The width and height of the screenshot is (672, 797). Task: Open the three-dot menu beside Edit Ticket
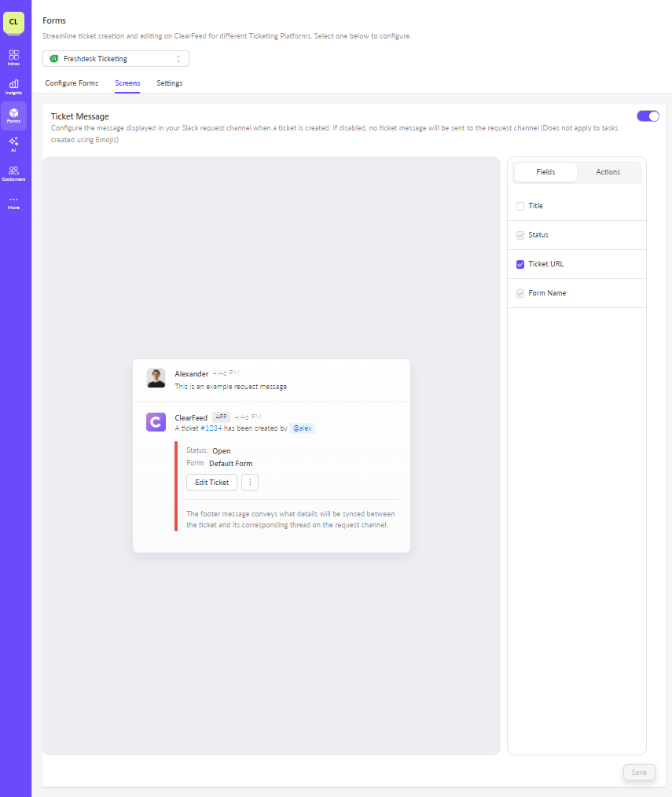pyautogui.click(x=250, y=483)
